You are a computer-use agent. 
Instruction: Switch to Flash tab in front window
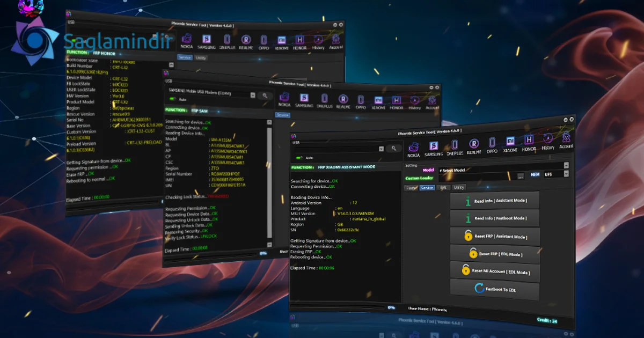(411, 188)
